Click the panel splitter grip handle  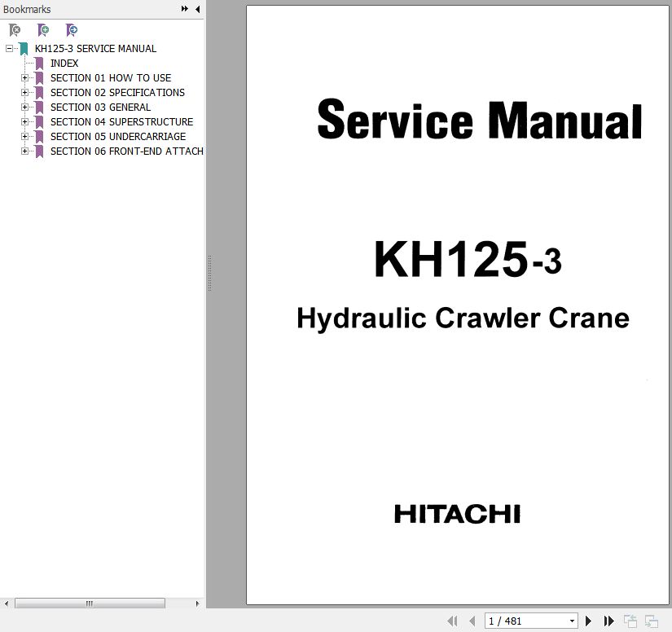click(x=209, y=273)
